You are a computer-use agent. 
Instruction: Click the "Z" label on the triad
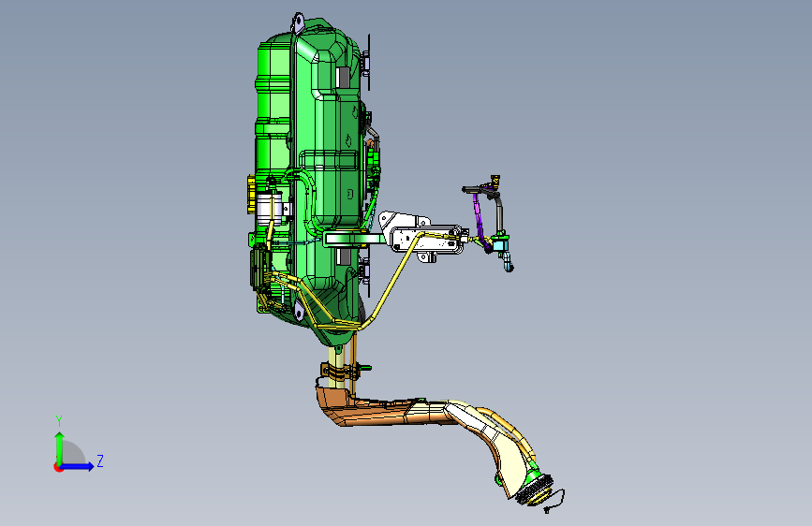[100, 460]
